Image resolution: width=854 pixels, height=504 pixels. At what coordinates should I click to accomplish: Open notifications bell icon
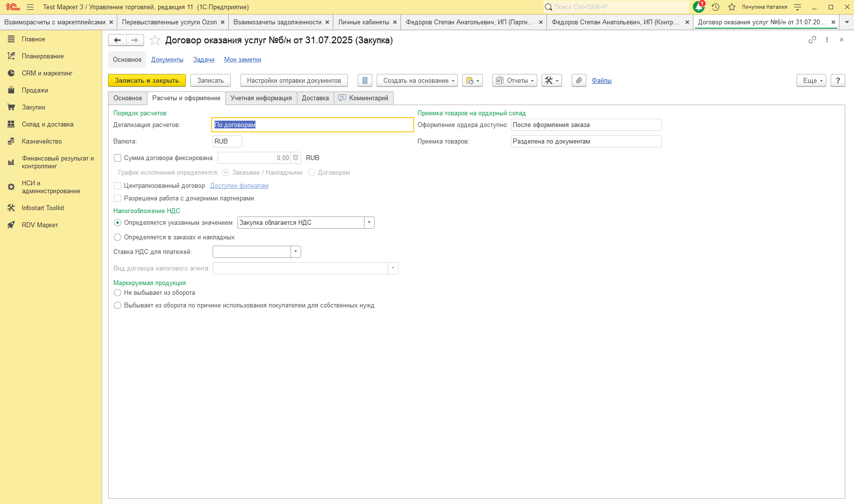pyautogui.click(x=698, y=7)
